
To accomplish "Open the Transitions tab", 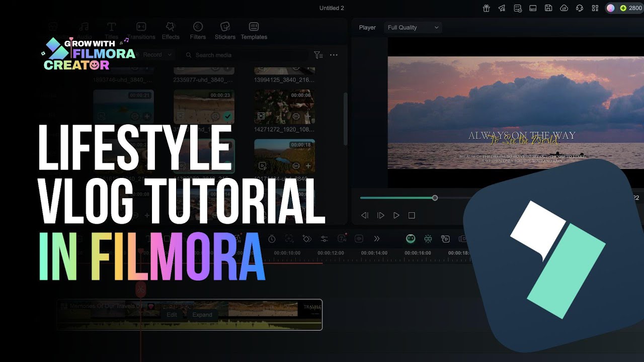I will [141, 31].
